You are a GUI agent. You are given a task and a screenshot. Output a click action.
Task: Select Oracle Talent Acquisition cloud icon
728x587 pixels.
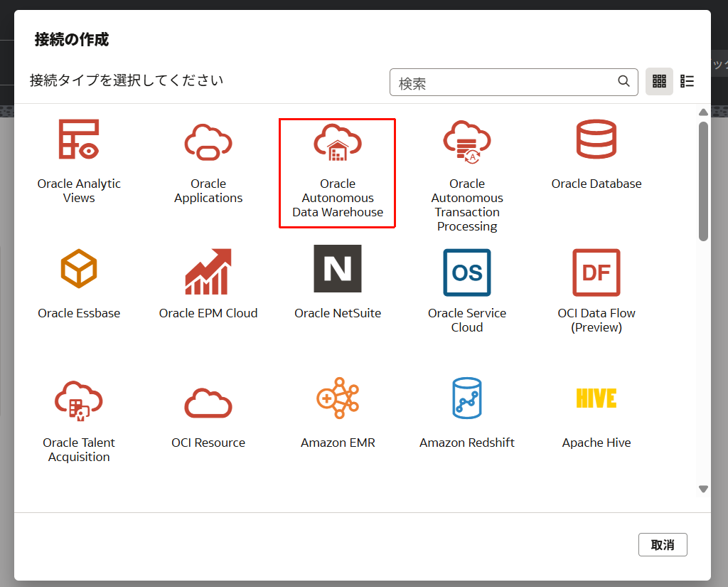pyautogui.click(x=79, y=401)
